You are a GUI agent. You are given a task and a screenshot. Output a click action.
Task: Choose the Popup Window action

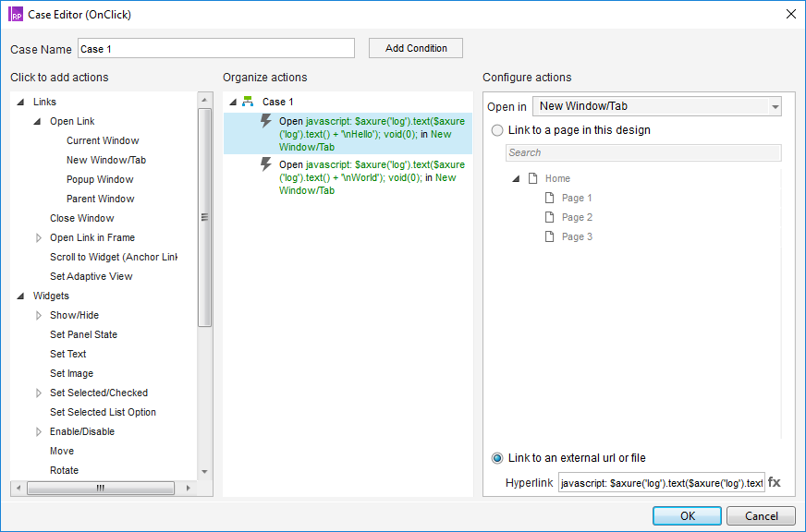tap(100, 179)
